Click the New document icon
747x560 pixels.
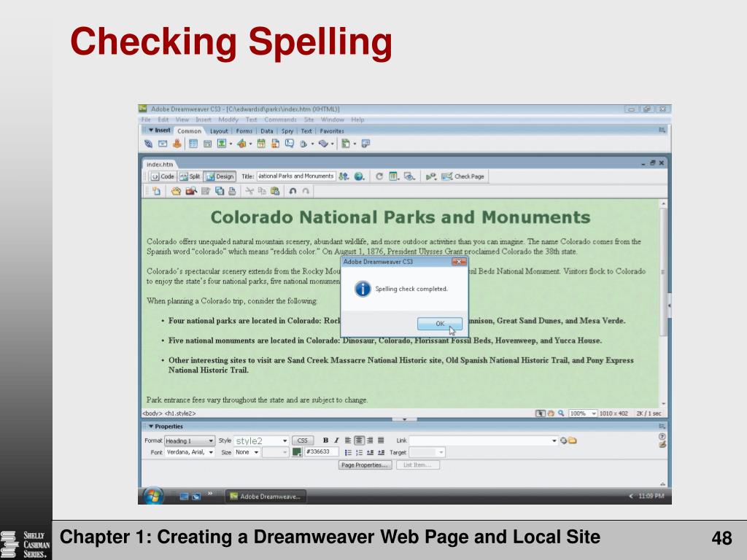pos(156,191)
